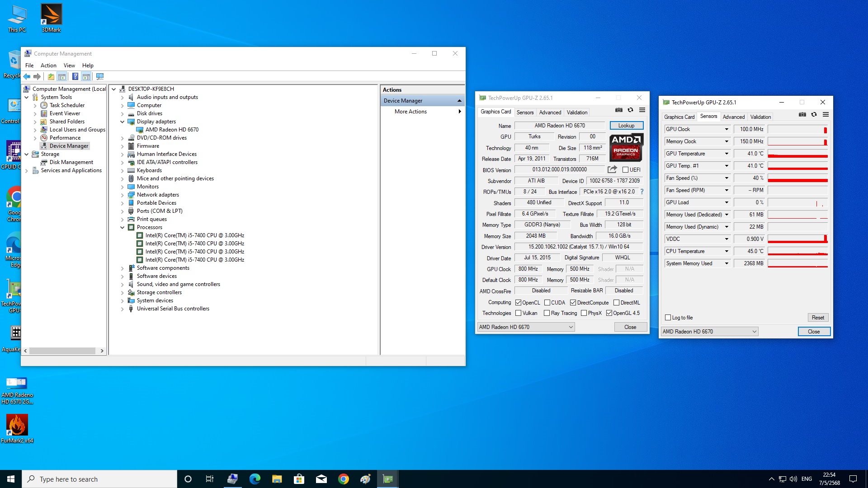Click Close button in left GPU-Z window

pos(630,327)
